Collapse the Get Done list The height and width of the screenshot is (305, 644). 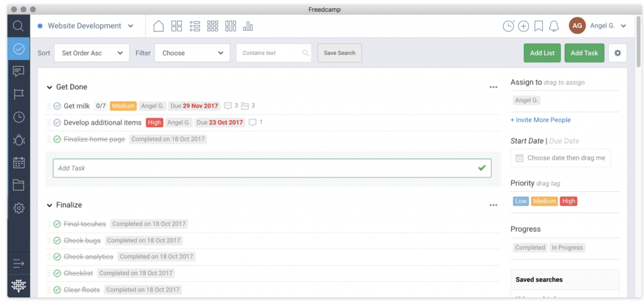click(50, 87)
